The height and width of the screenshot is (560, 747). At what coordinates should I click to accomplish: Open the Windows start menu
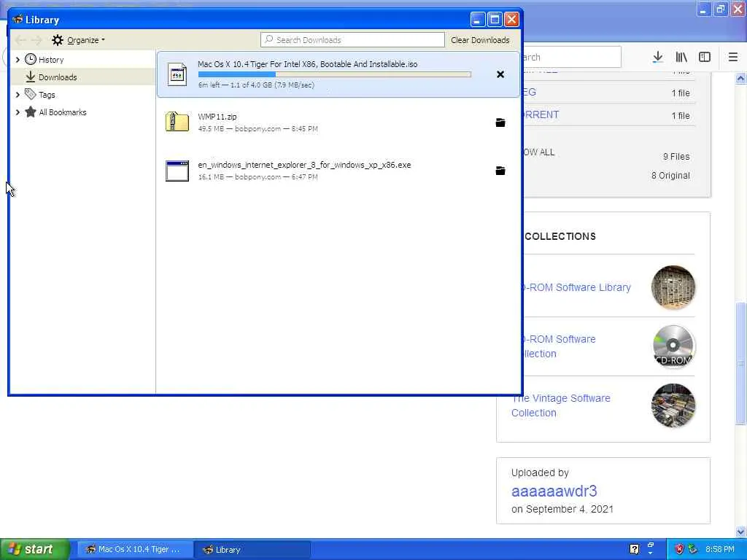coord(35,549)
